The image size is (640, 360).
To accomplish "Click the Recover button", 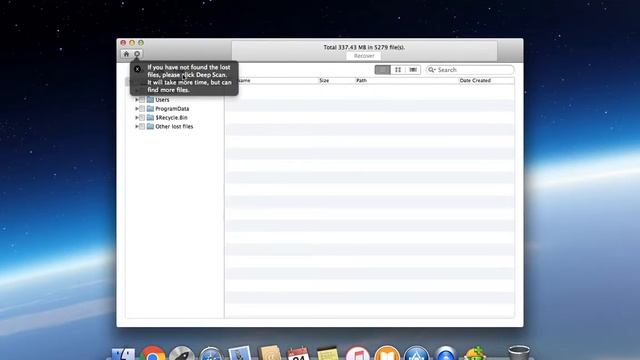I will point(364,56).
